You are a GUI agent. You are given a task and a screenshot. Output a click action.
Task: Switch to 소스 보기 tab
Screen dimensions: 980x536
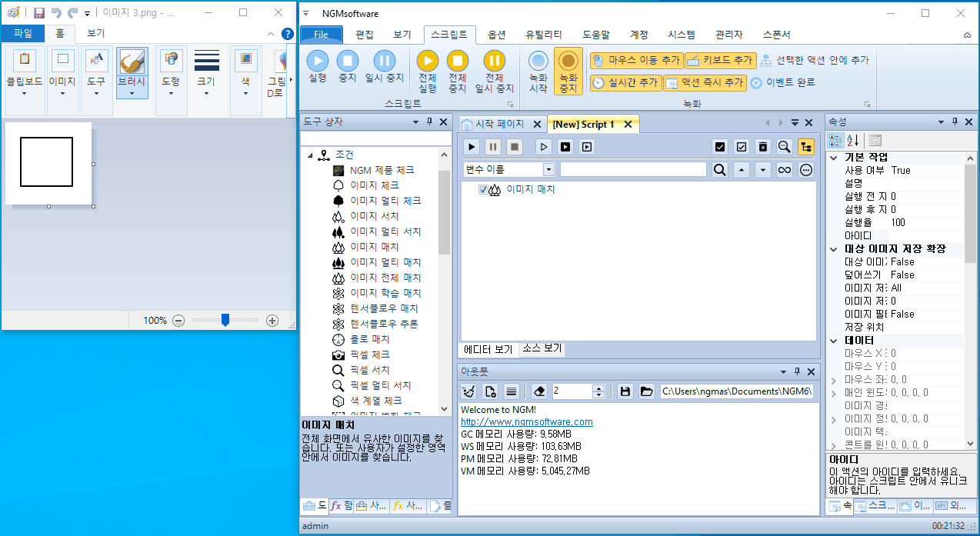point(542,348)
